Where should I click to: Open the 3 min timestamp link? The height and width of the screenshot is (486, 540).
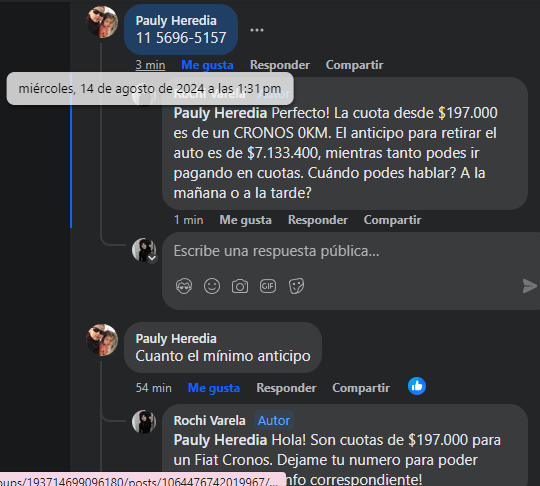coord(150,65)
